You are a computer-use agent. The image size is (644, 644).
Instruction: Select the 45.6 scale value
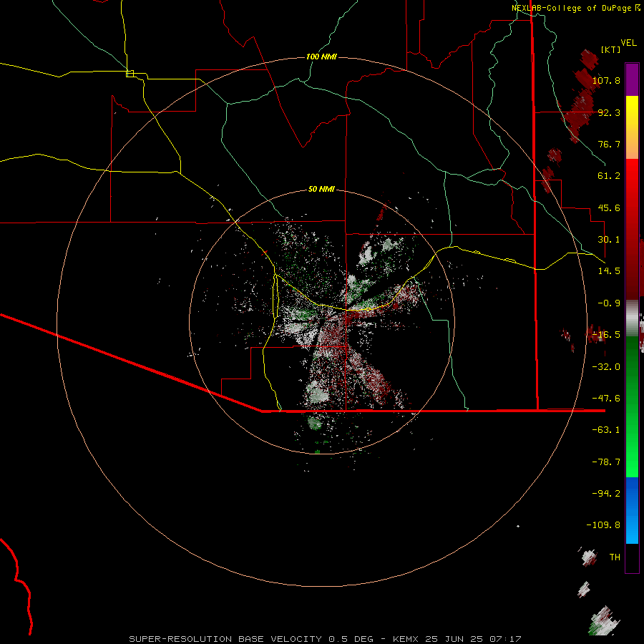pos(609,208)
